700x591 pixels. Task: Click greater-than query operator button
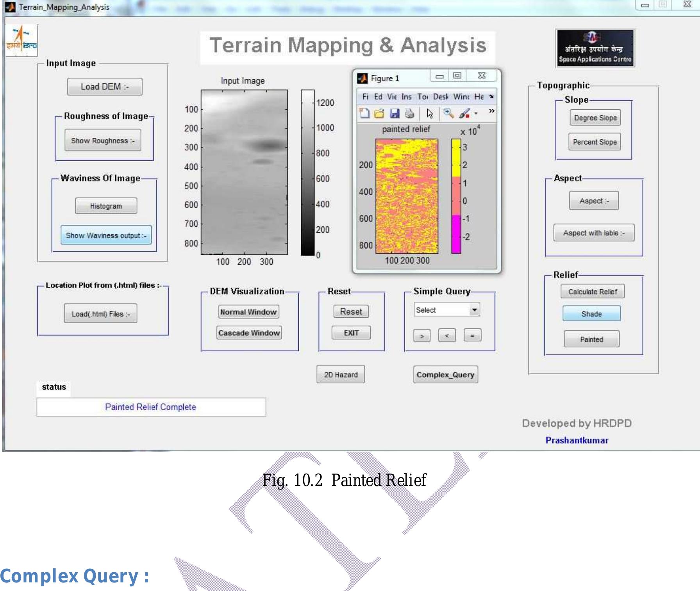422,336
